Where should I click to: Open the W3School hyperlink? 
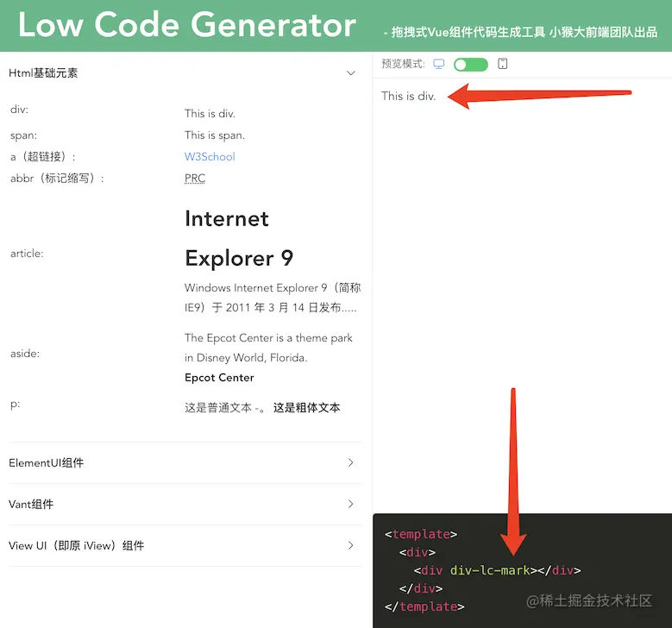pos(210,156)
